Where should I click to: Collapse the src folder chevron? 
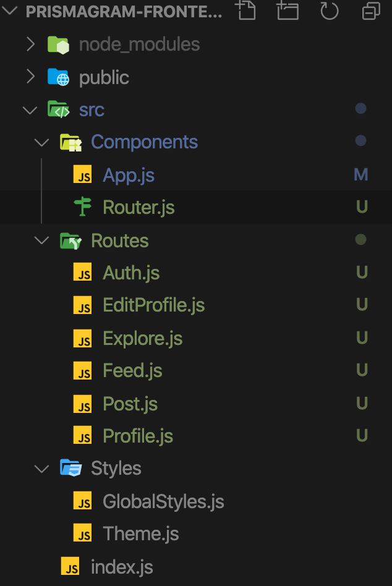click(30, 110)
